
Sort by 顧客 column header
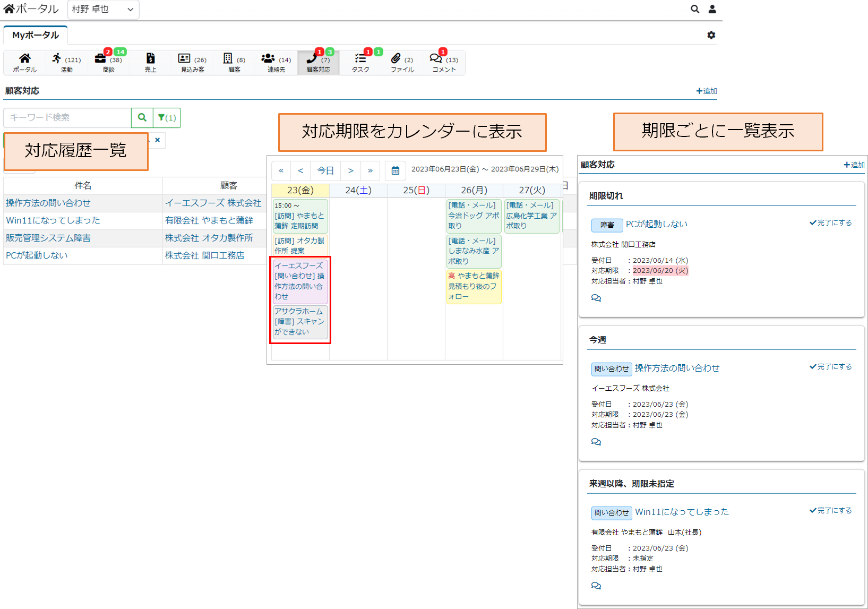pyautogui.click(x=229, y=185)
